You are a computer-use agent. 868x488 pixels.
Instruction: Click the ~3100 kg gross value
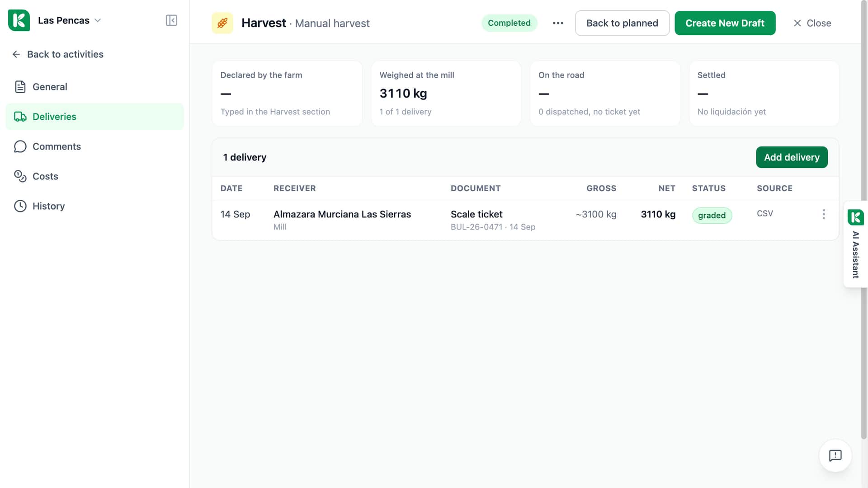(x=596, y=214)
